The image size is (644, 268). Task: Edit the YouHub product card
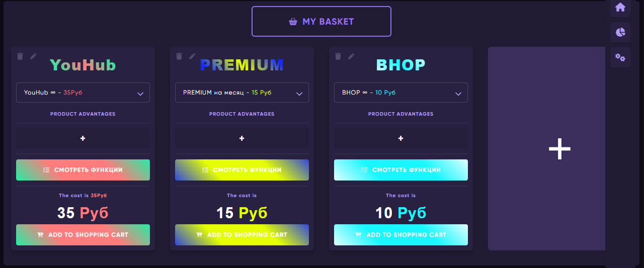point(33,56)
